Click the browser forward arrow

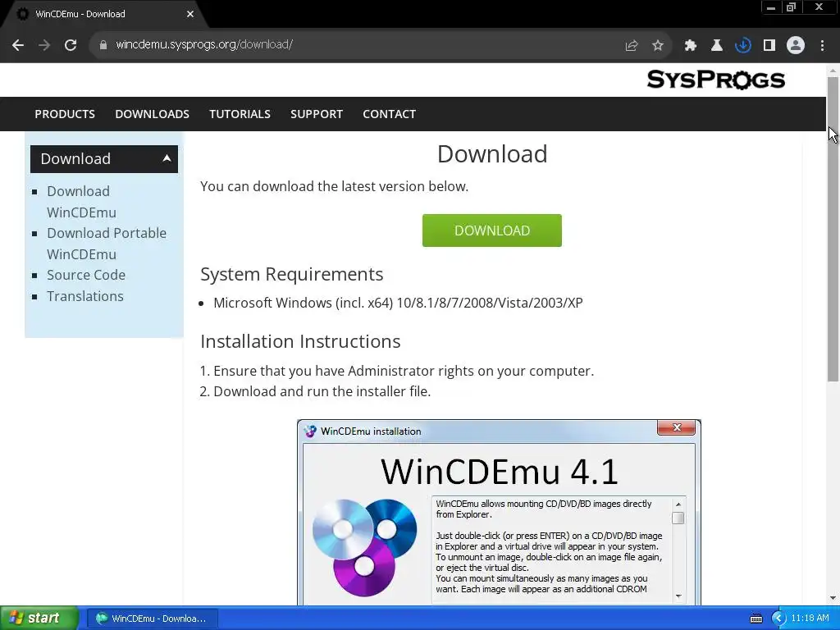(x=44, y=45)
